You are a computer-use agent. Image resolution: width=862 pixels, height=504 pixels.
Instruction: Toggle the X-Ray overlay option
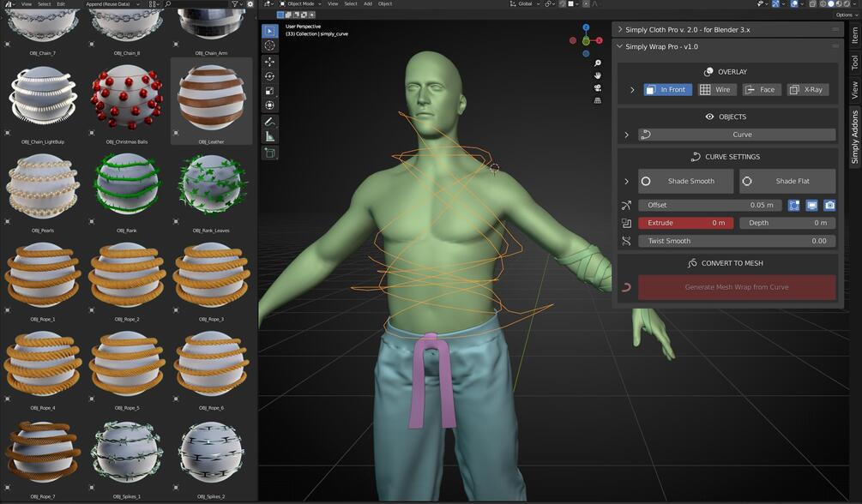click(808, 90)
